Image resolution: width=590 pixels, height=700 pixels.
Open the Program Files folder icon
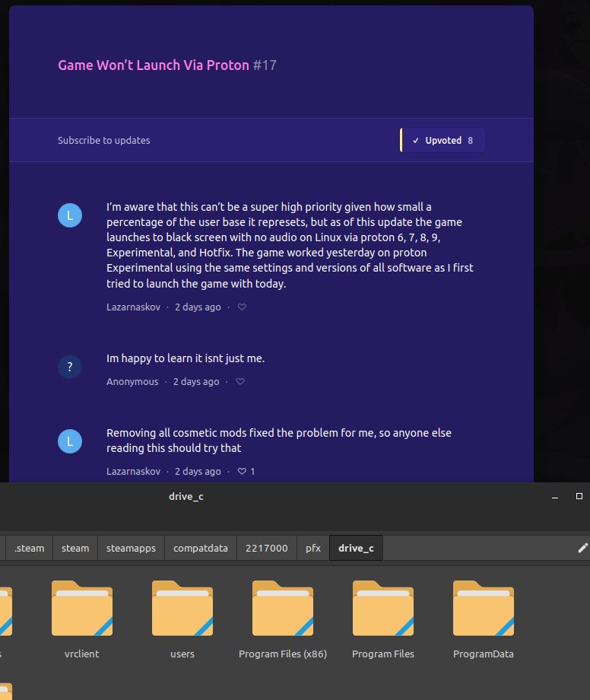point(383,609)
